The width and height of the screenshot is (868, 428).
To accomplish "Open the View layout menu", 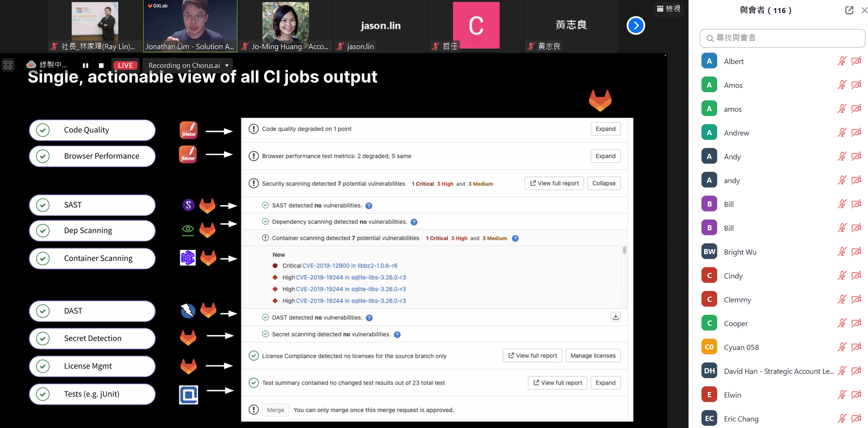I will tap(668, 8).
